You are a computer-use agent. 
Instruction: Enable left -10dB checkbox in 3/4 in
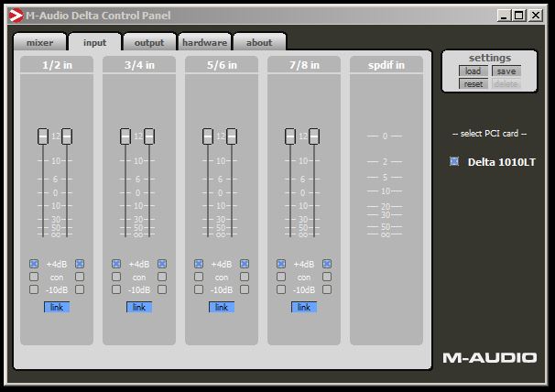116,289
